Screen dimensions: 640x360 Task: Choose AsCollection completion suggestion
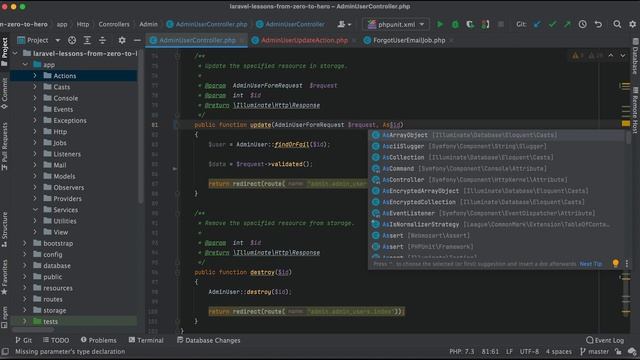tap(497, 158)
